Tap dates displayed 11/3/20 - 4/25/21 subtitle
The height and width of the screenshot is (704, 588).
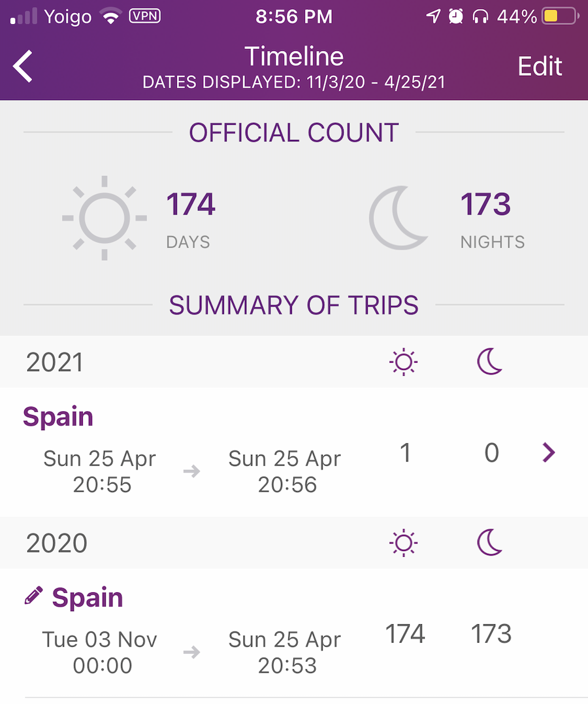click(x=294, y=82)
